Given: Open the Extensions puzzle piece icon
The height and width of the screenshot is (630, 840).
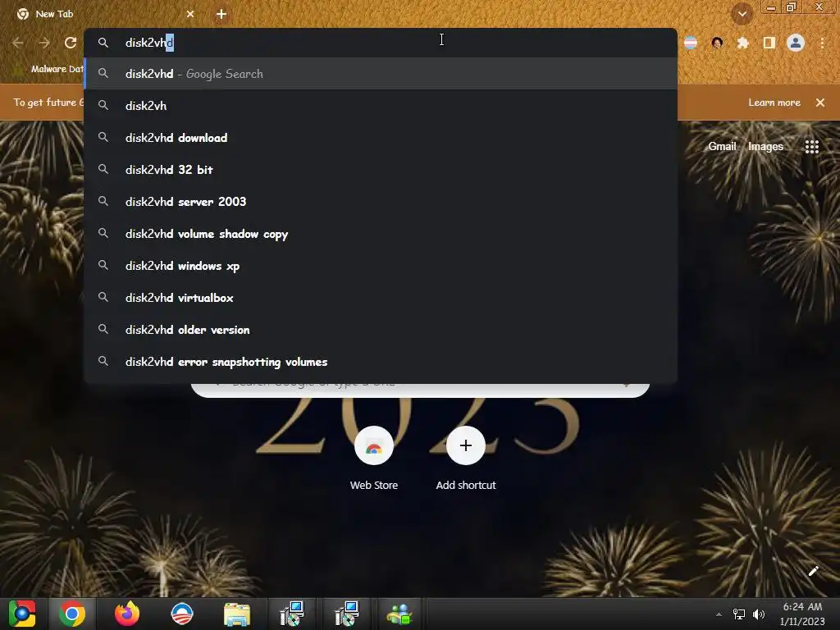Looking at the screenshot, I should (x=743, y=43).
